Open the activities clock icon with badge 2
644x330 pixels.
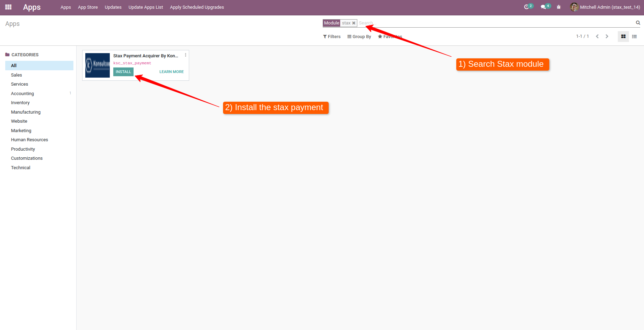tap(528, 7)
